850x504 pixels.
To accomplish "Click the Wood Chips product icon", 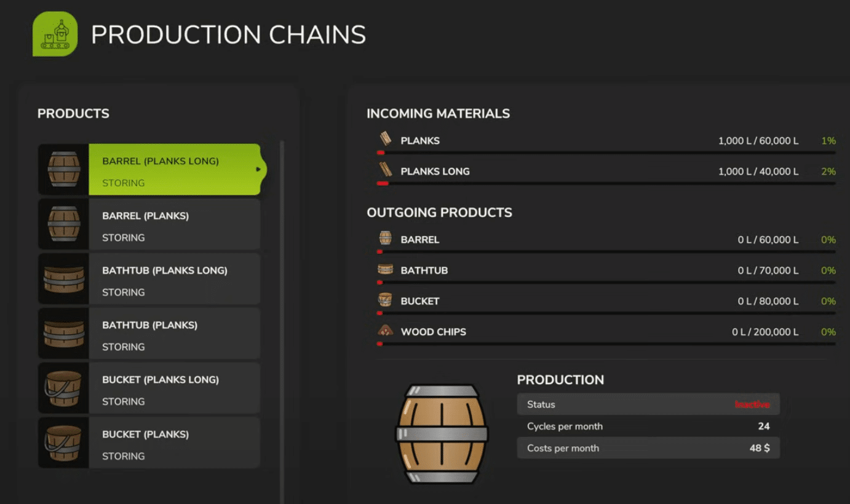I will coord(386,331).
